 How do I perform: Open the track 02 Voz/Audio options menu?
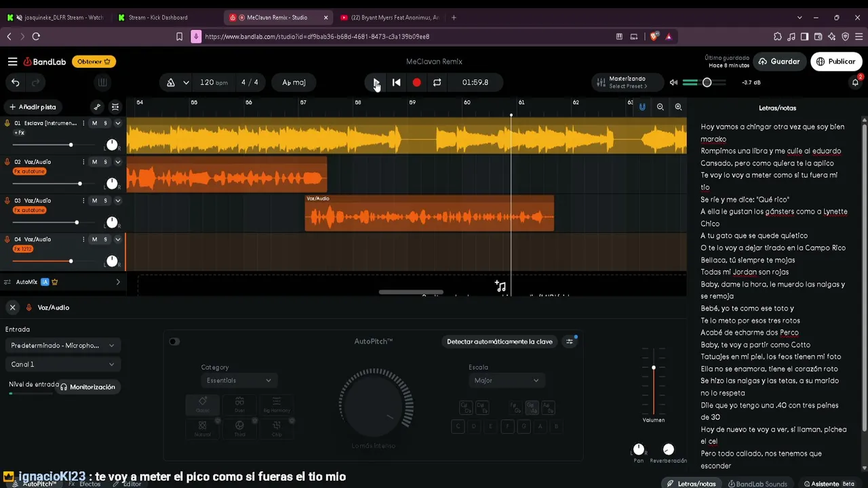(83, 162)
